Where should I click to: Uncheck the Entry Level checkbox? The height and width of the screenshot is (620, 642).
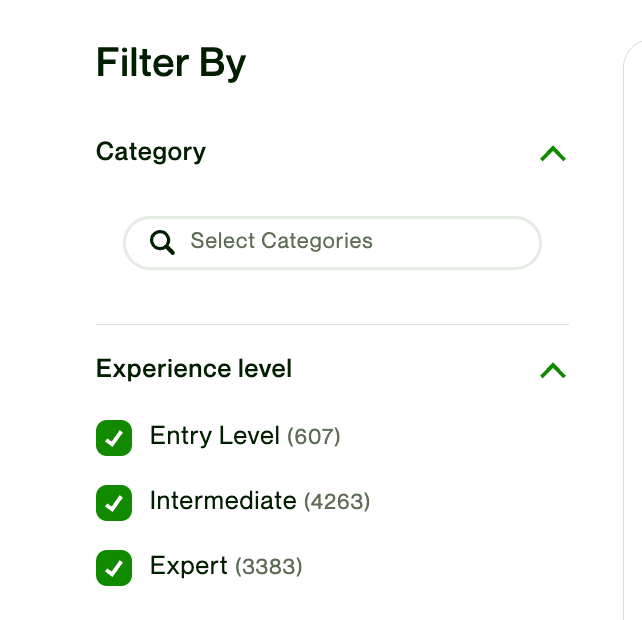click(114, 438)
